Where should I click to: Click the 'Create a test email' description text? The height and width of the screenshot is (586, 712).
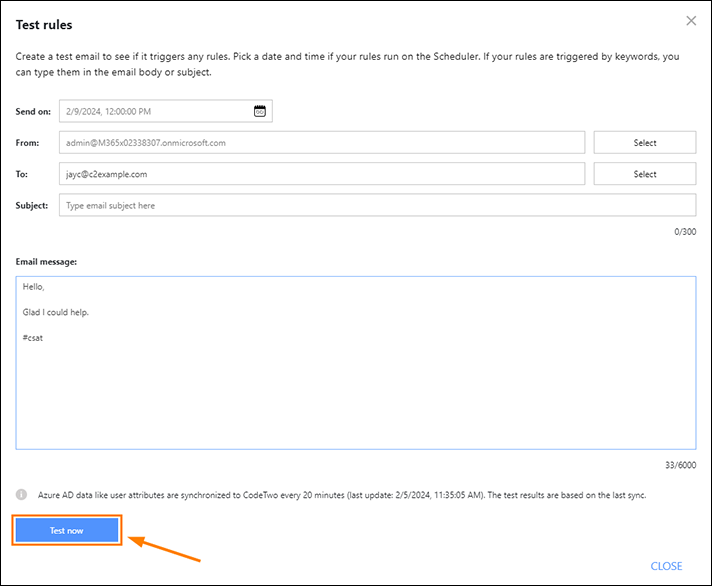tap(347, 64)
